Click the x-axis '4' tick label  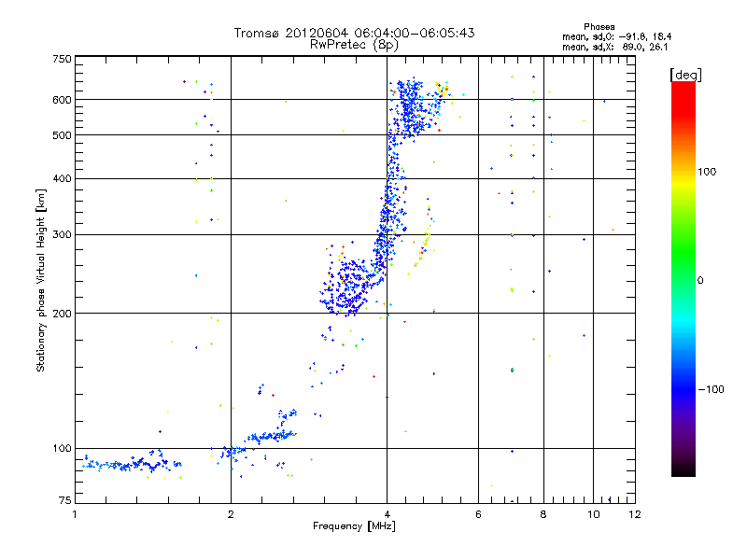[387, 514]
